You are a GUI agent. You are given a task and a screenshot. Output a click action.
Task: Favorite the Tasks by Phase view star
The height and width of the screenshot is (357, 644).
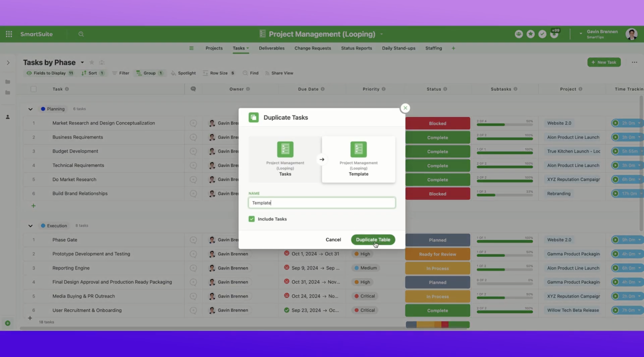[x=92, y=62]
